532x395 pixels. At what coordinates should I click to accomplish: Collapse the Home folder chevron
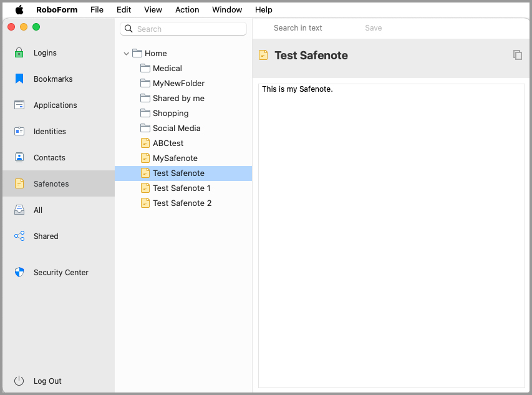point(126,54)
